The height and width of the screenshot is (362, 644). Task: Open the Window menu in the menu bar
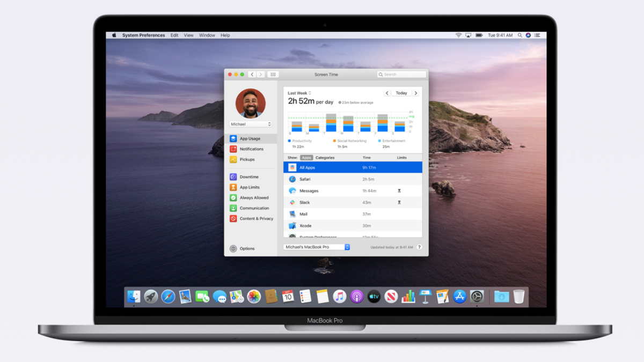(207, 35)
